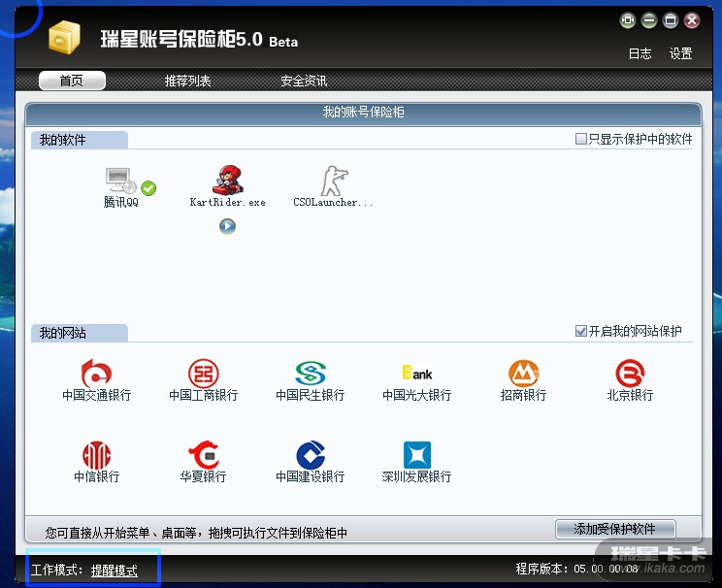Maximize the window with gray square button
The image size is (722, 588).
(x=670, y=20)
